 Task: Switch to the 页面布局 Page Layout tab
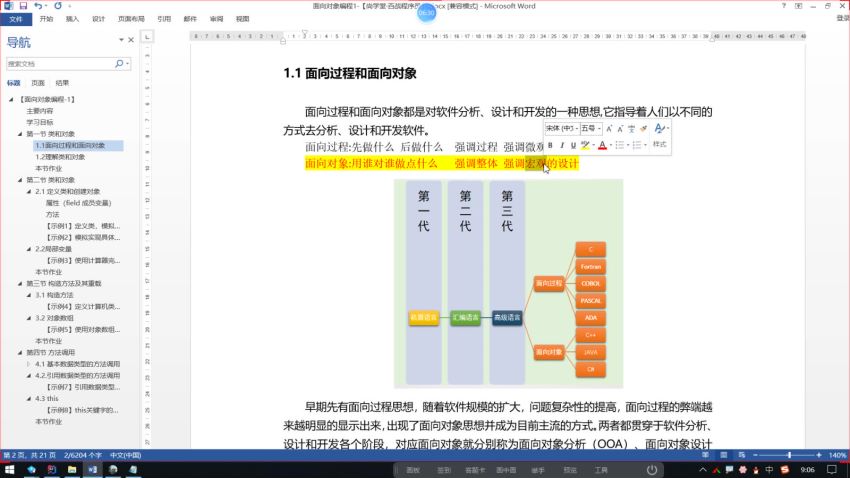pos(131,19)
